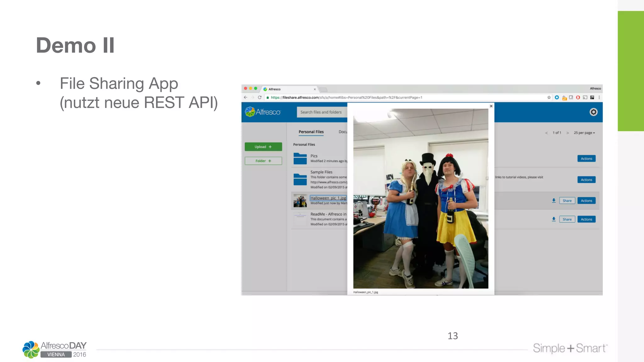Viewport: 644px width, 362px height.
Task: Open Actions for the Sample Files folder
Action: pos(586,180)
